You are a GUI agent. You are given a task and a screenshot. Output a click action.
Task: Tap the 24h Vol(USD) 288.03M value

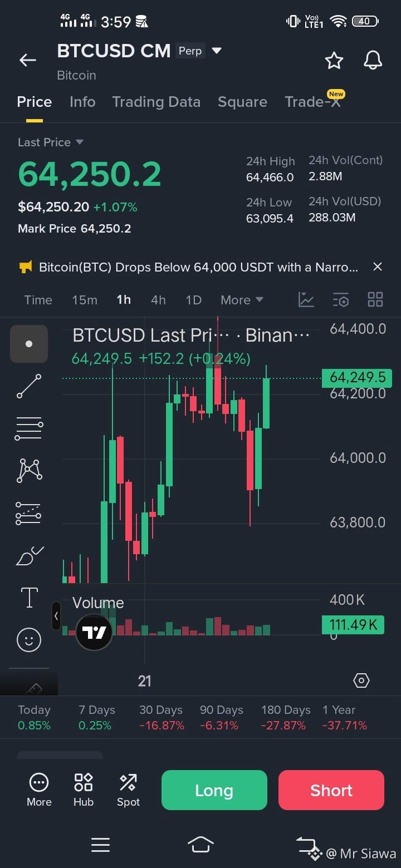332,218
